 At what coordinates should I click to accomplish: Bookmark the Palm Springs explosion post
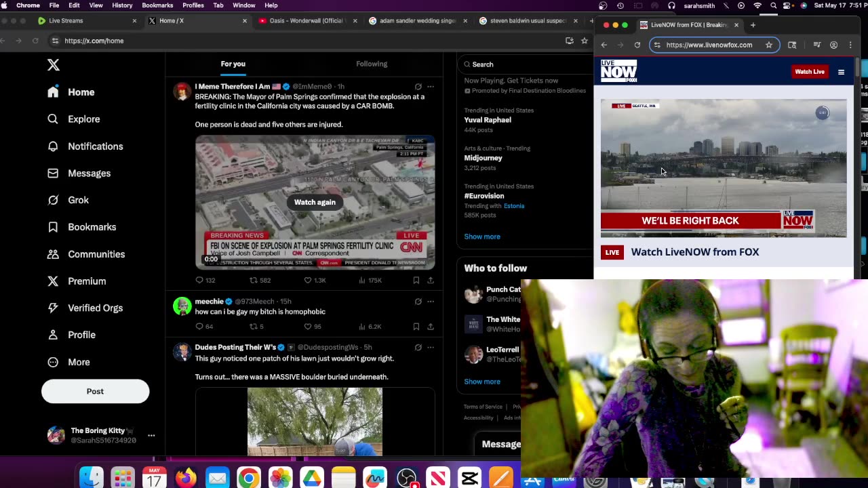[x=416, y=280]
